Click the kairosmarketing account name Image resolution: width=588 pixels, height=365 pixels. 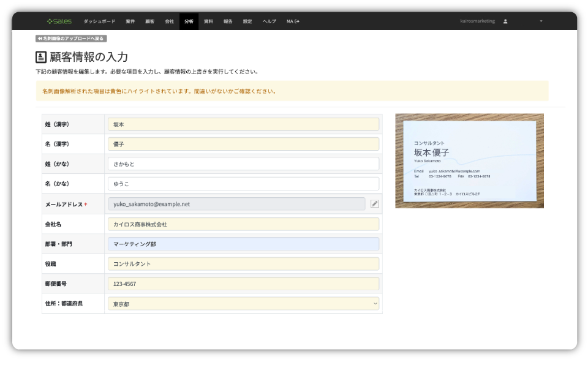(477, 21)
